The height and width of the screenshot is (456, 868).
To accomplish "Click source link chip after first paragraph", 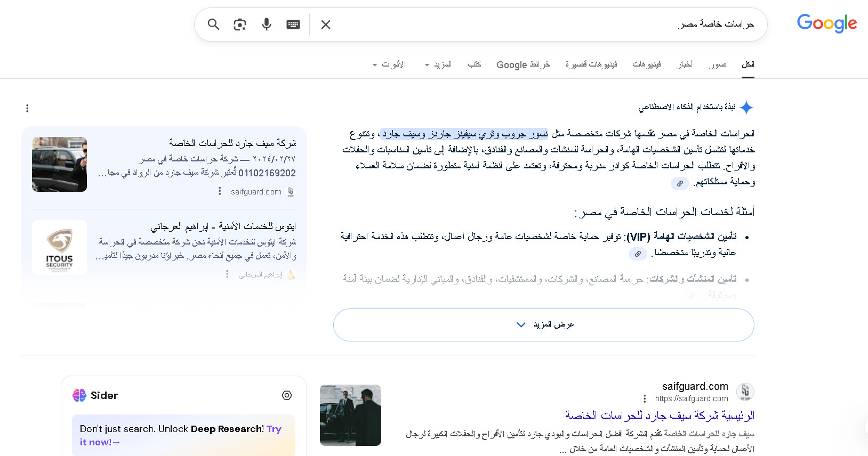I will click(680, 183).
